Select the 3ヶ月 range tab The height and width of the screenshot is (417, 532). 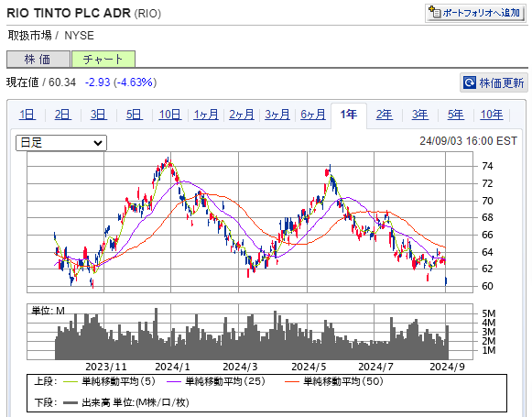pyautogui.click(x=277, y=115)
